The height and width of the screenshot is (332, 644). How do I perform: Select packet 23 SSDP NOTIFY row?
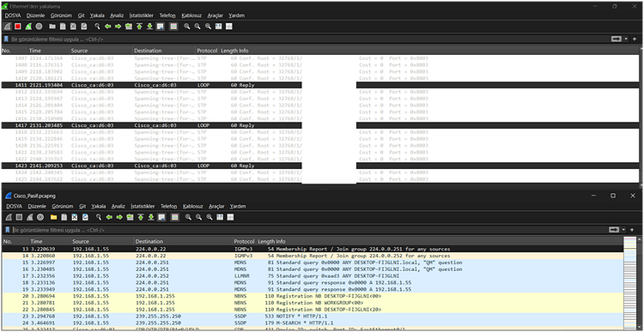pos(313,317)
